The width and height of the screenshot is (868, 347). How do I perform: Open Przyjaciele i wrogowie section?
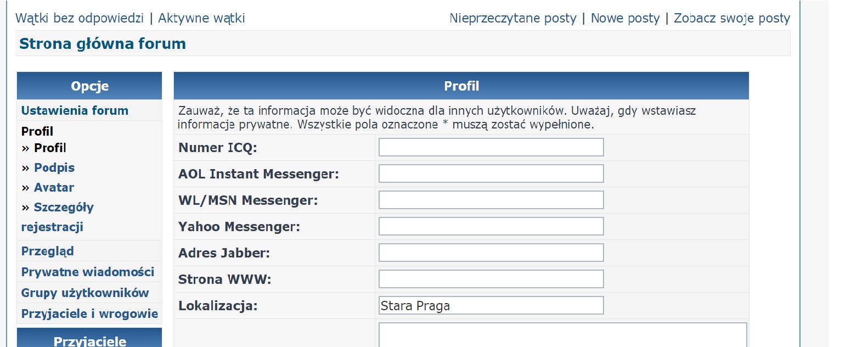coord(89,314)
